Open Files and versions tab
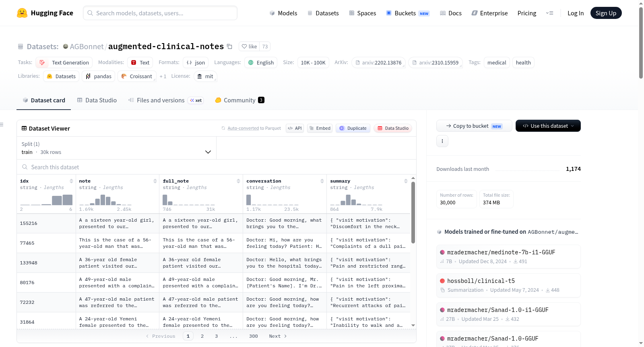 [166, 100]
